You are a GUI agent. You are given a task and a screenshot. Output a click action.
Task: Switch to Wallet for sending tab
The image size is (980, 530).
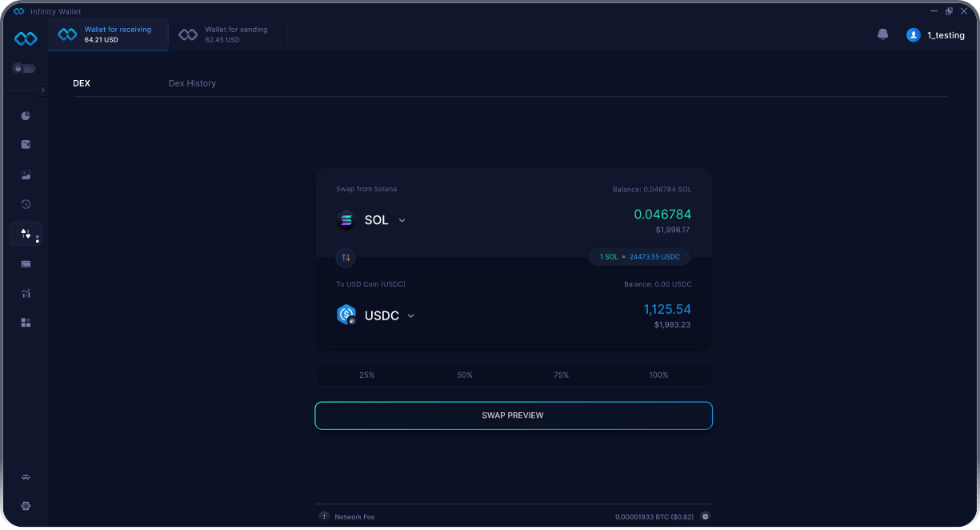point(228,34)
